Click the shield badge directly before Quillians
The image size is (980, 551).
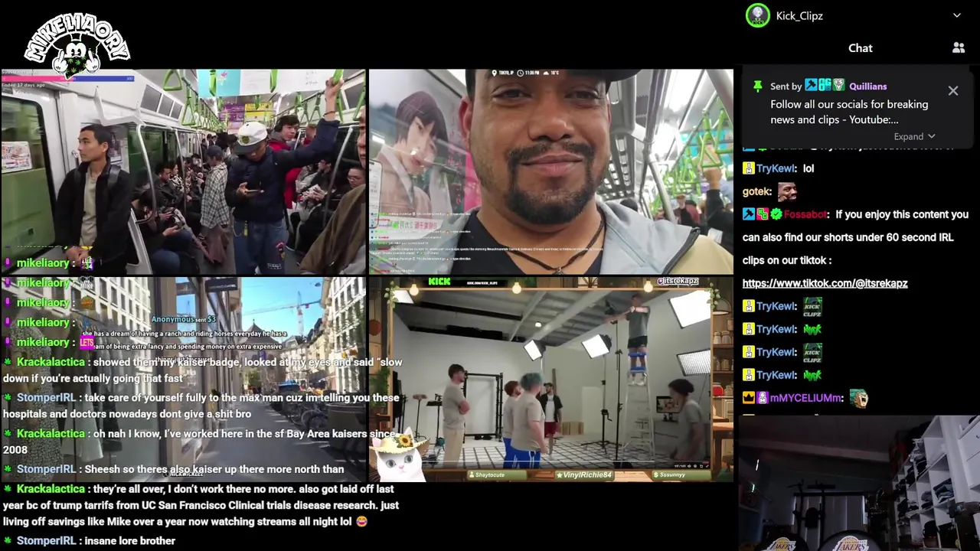839,86
